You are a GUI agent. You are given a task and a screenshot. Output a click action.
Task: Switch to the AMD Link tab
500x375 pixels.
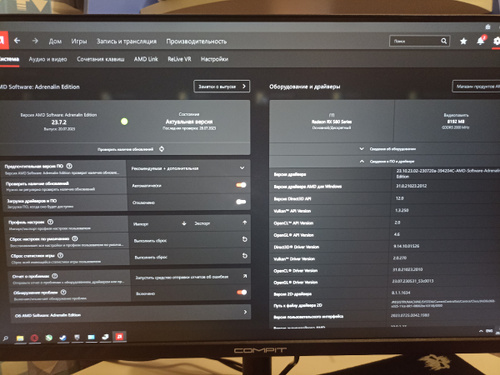146,59
